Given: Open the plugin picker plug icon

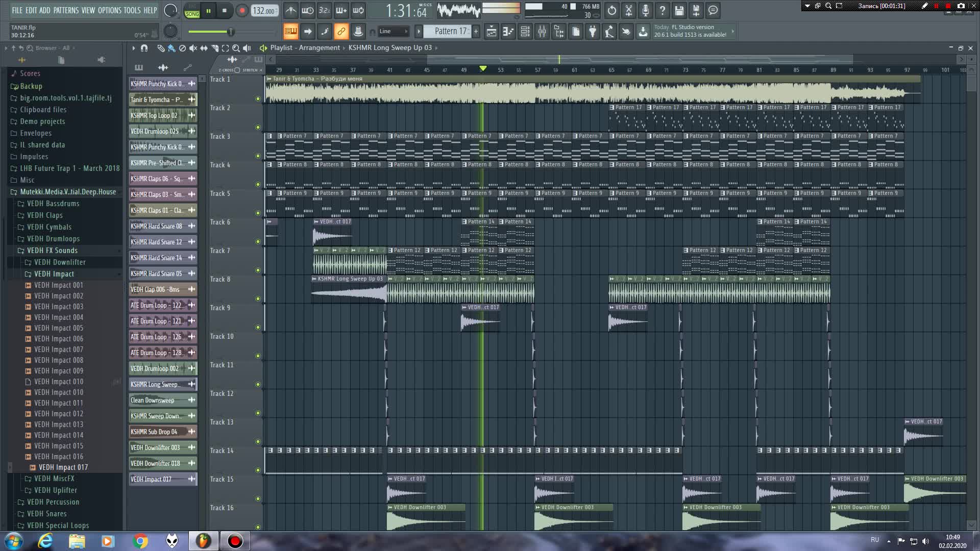Looking at the screenshot, I should pos(593,32).
